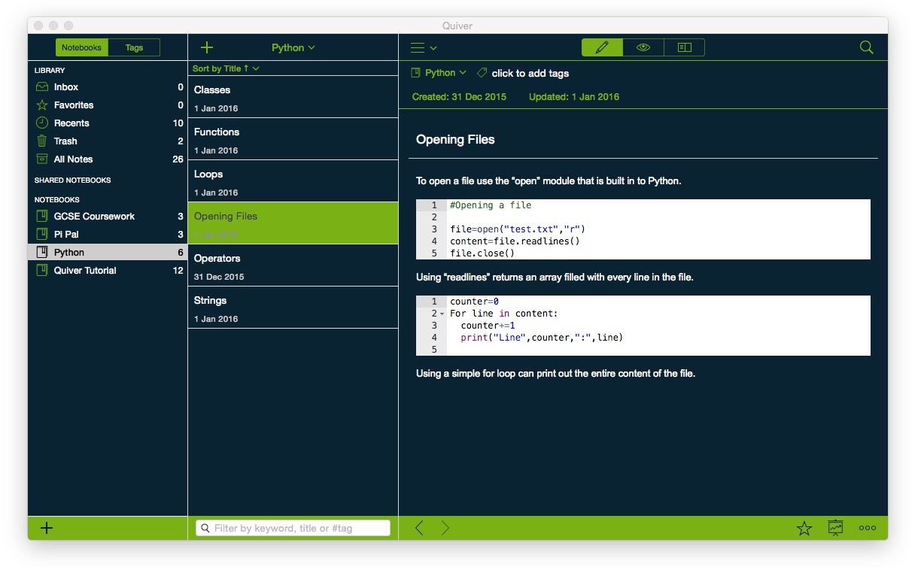This screenshot has height=567, width=924.
Task: Switch to side-by-side split view
Action: point(684,47)
